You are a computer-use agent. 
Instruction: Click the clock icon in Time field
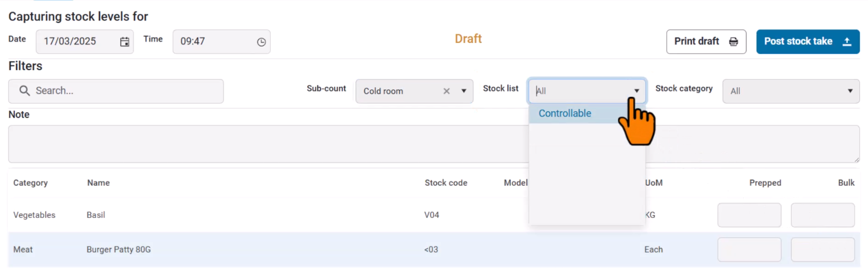point(261,42)
